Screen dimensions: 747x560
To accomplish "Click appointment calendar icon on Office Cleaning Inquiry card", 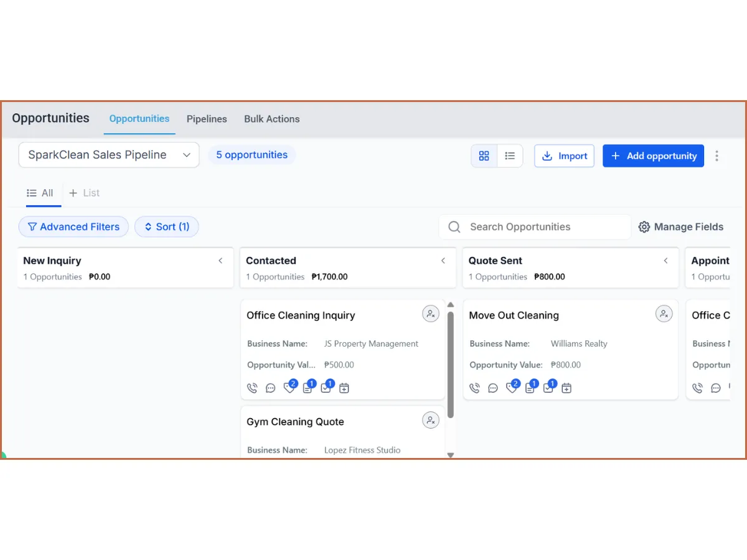I will 344,388.
